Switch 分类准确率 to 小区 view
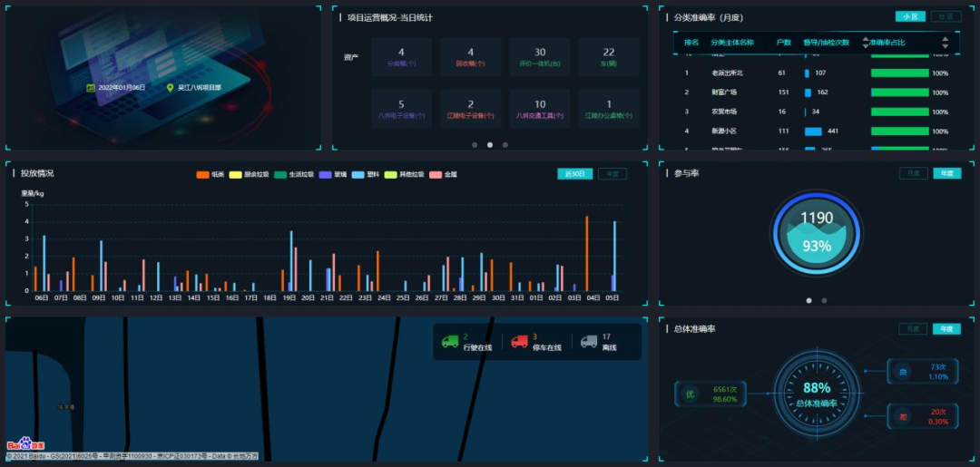This screenshot has width=980, height=467. pyautogui.click(x=910, y=17)
